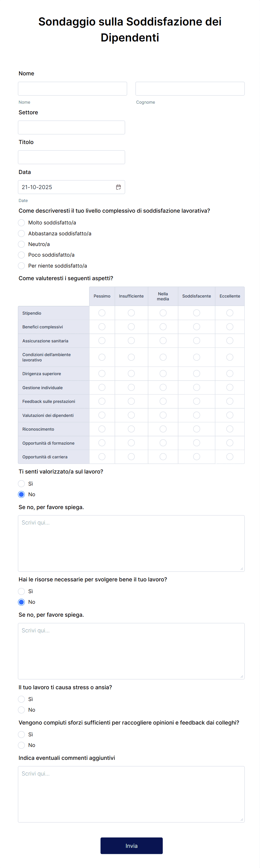Select Sì for necessary resources question
This screenshot has height=868, width=260.
(x=21, y=591)
